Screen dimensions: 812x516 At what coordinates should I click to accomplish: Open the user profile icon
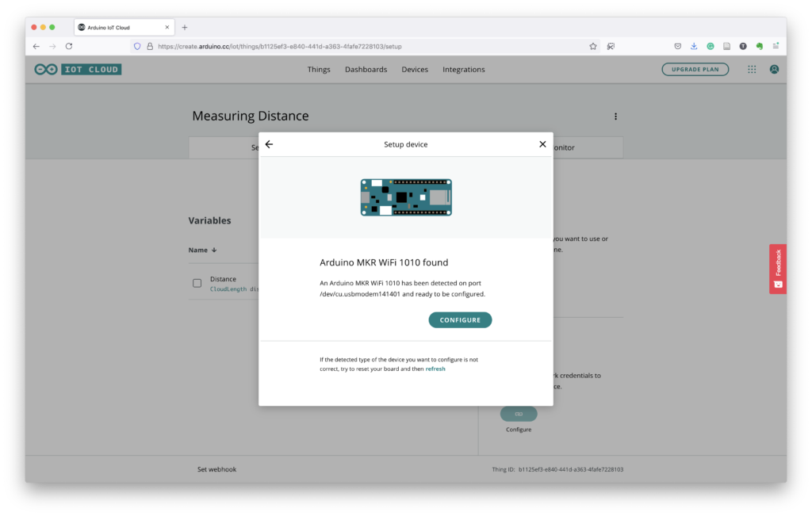click(x=774, y=69)
